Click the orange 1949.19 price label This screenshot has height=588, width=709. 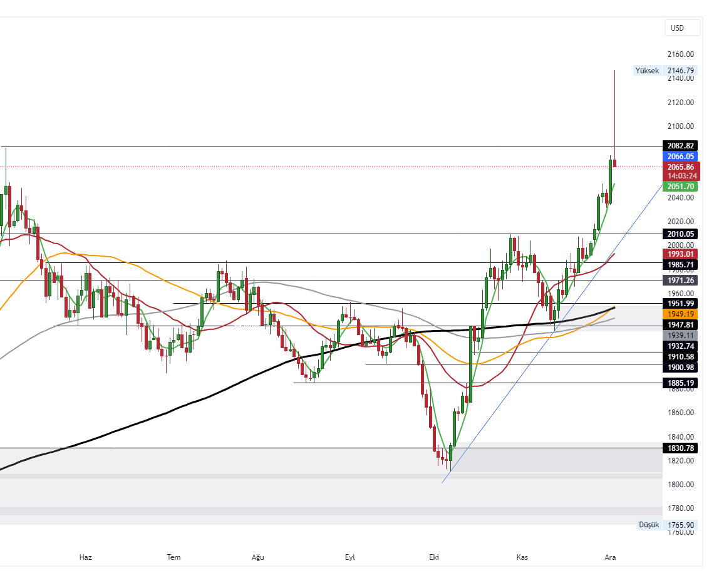pos(681,314)
